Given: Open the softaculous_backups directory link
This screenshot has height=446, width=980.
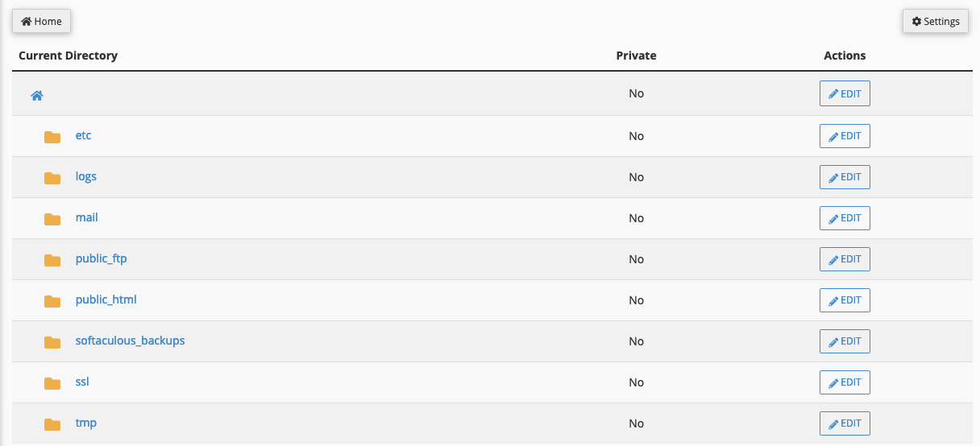Looking at the screenshot, I should pos(130,341).
